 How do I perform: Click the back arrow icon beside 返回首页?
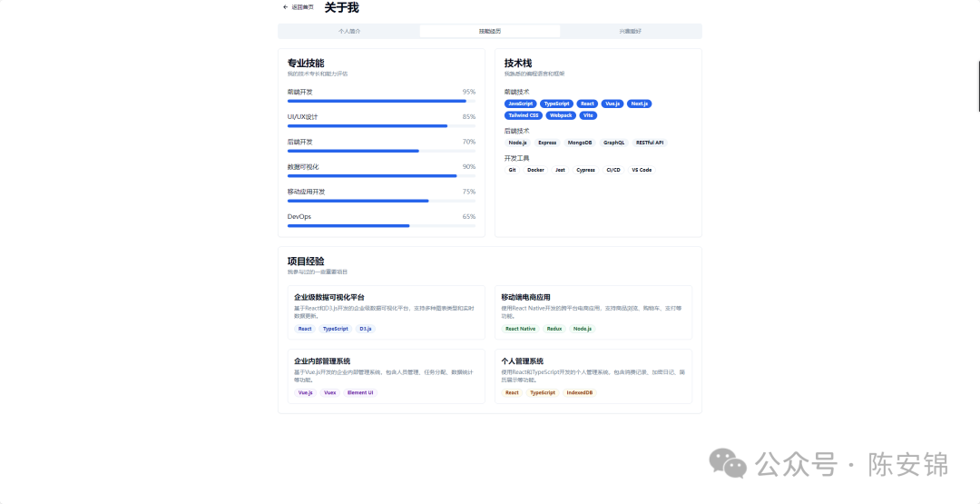286,7
